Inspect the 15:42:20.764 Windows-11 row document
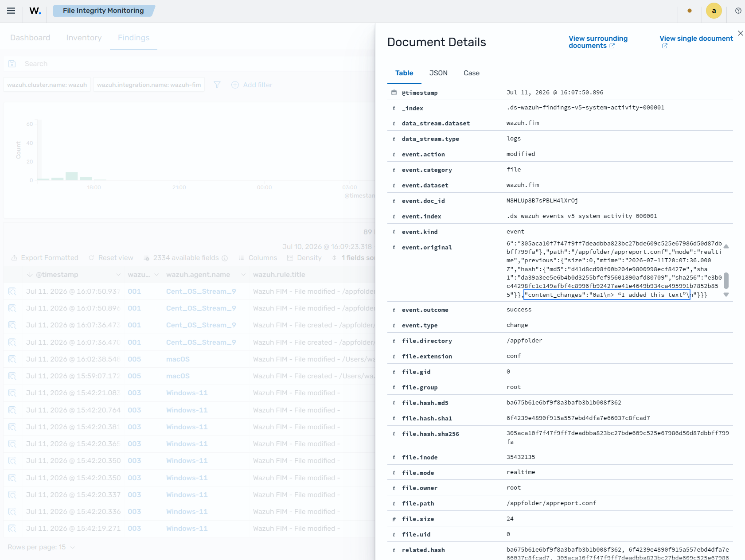Image resolution: width=745 pixels, height=560 pixels. click(x=12, y=410)
